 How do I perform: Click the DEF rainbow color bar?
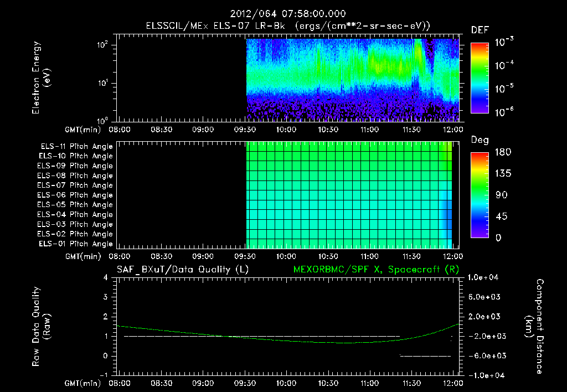tap(480, 78)
